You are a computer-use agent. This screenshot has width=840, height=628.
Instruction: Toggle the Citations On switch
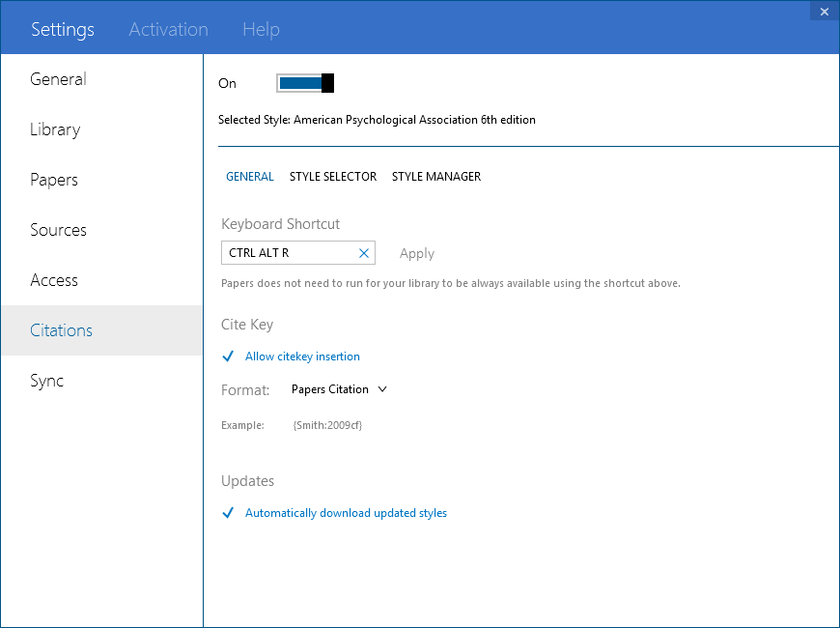tap(305, 83)
